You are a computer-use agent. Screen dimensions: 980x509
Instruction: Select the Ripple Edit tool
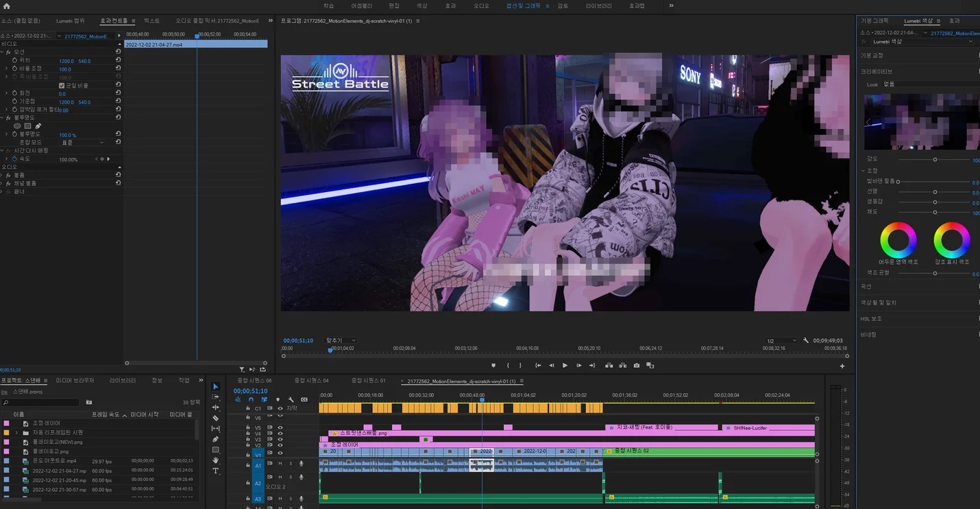(x=215, y=407)
